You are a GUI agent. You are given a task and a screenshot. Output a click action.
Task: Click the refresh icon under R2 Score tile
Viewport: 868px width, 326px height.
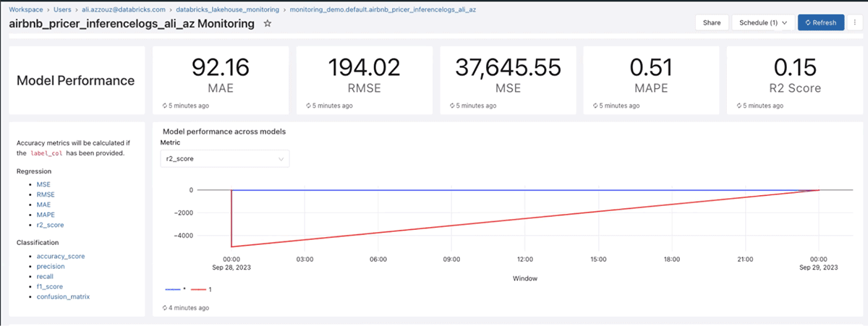(739, 106)
